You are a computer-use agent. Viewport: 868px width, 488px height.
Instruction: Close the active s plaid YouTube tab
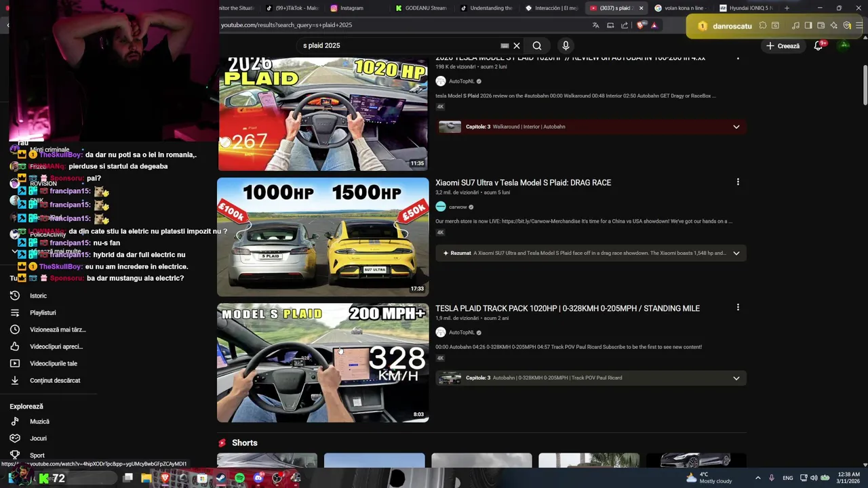pyautogui.click(x=641, y=8)
